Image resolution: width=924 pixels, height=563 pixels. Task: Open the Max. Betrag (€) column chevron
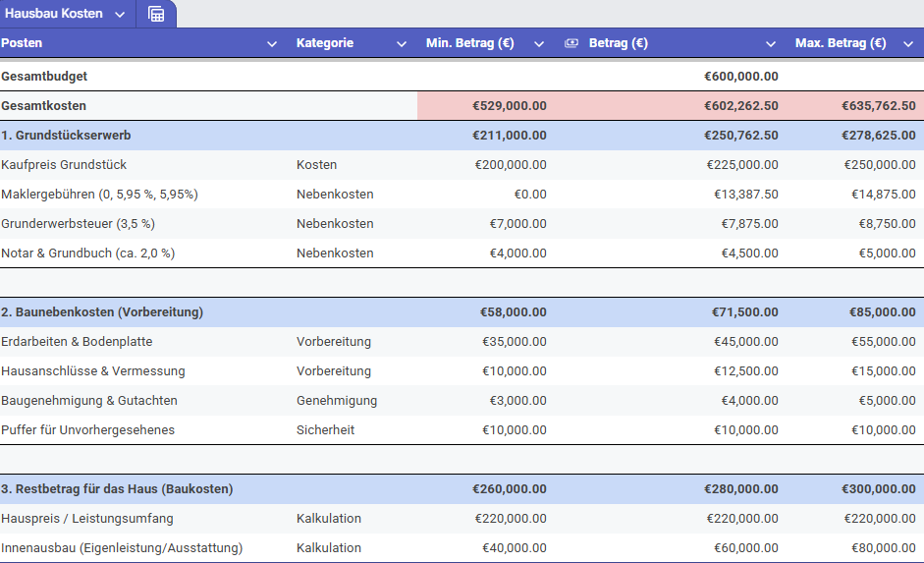(x=908, y=44)
